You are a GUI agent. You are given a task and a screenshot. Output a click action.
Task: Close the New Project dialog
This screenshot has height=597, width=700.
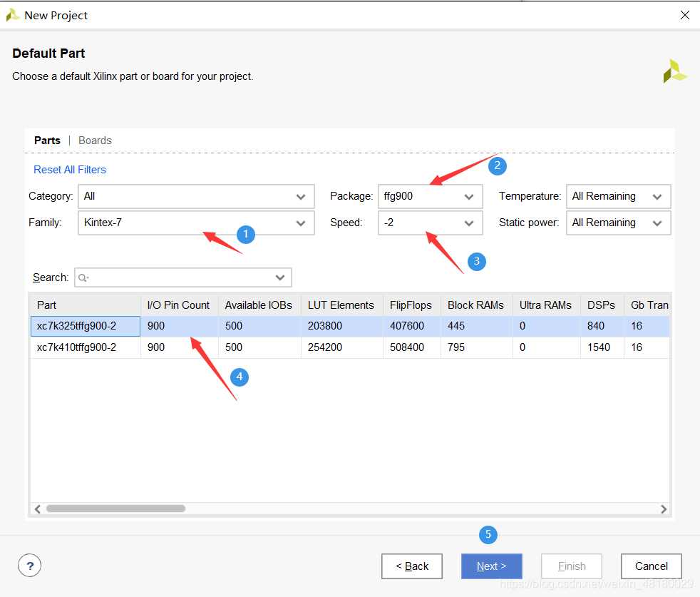point(685,15)
